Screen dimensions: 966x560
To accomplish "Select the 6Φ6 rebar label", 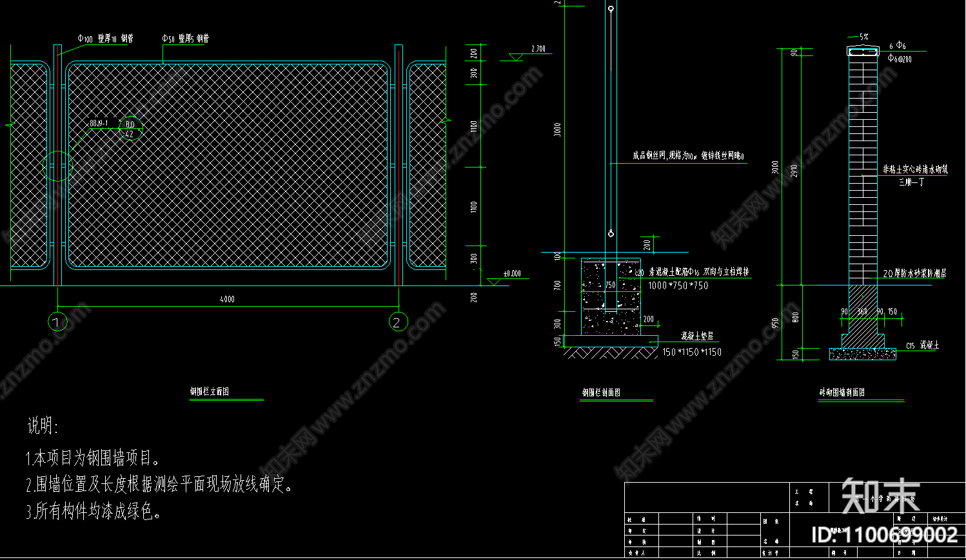I will coord(898,46).
